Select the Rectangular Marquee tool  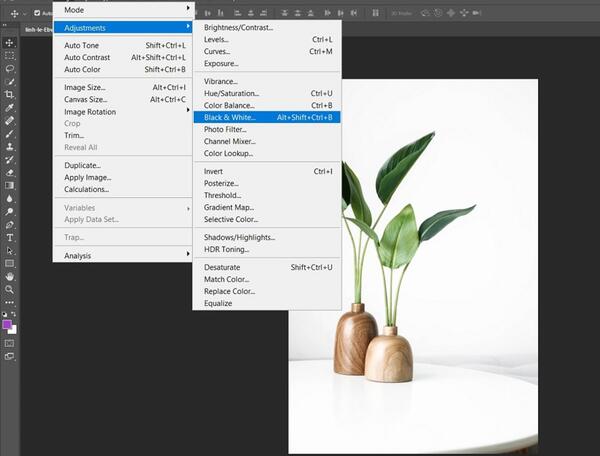pyautogui.click(x=10, y=55)
